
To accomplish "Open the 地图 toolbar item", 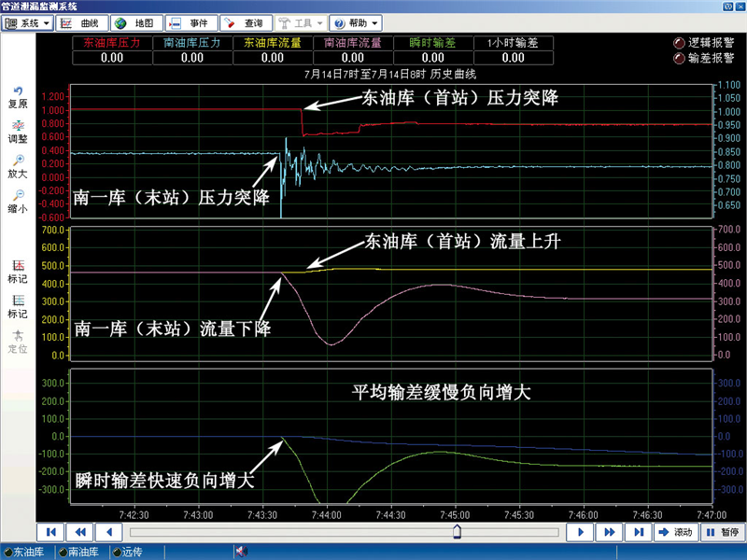I will (135, 22).
